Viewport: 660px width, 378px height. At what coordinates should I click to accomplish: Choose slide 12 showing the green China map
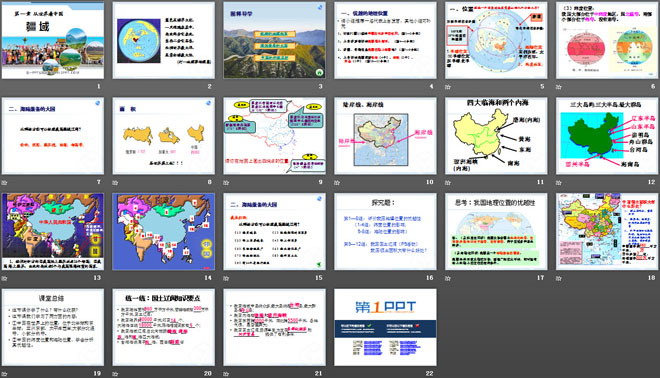(x=607, y=136)
